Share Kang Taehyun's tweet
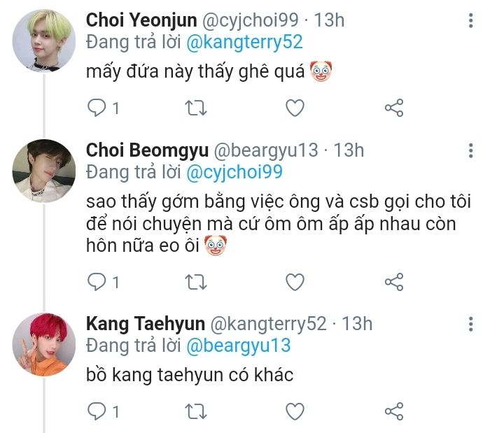 (394, 411)
